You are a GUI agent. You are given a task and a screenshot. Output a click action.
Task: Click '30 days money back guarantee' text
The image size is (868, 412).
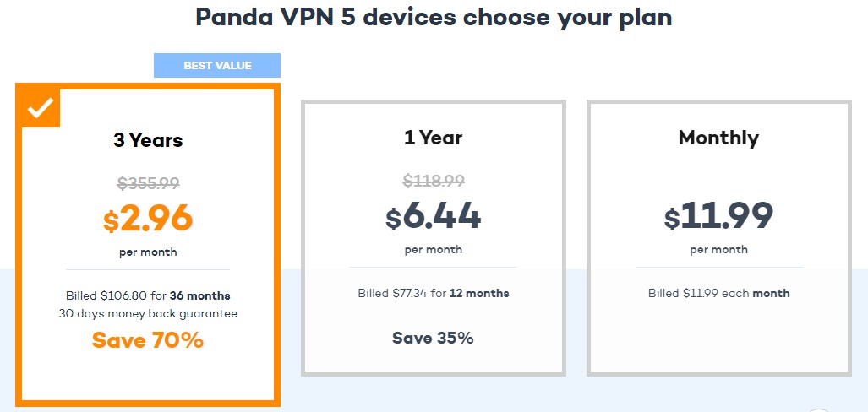tap(148, 314)
